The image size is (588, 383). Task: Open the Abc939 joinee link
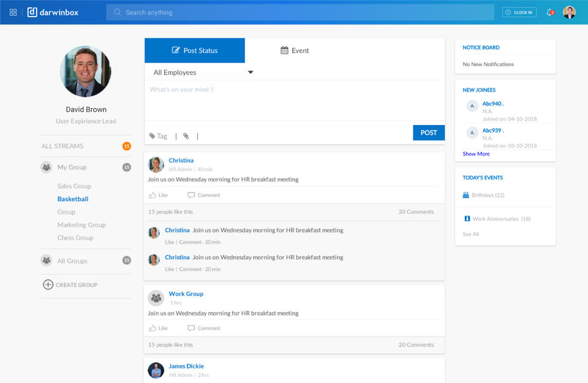click(x=493, y=131)
